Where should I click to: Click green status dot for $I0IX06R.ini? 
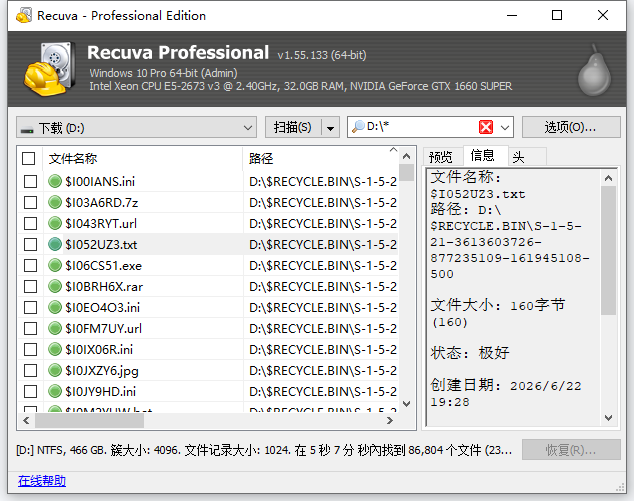click(55, 349)
